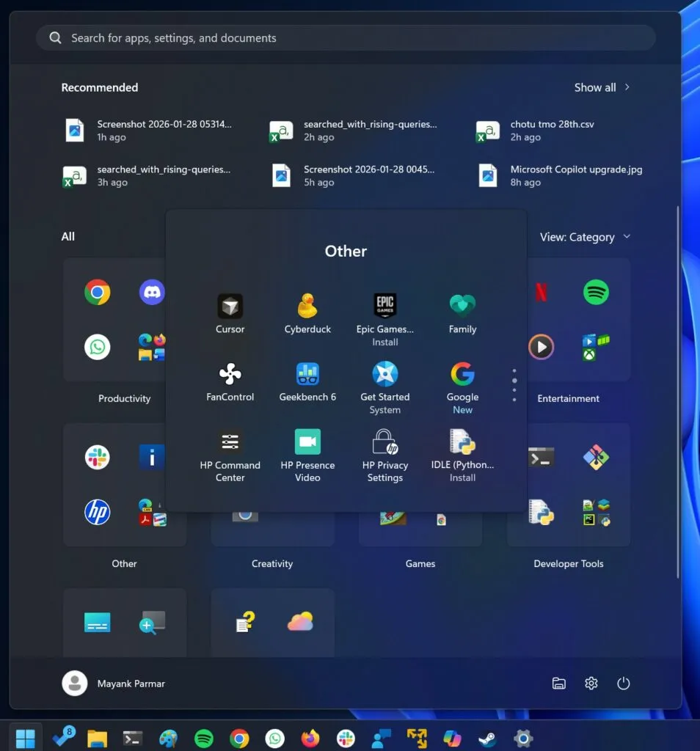Install IDLE Python from the Other folder
Screen dimensions: 700x751
pos(462,442)
